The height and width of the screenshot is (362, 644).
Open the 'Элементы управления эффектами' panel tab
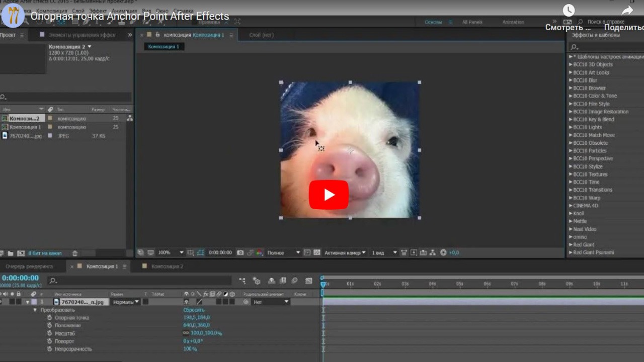(82, 35)
